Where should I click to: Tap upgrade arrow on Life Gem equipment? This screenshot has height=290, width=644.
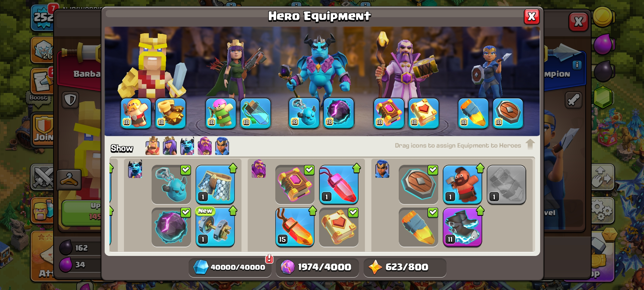coord(357,168)
